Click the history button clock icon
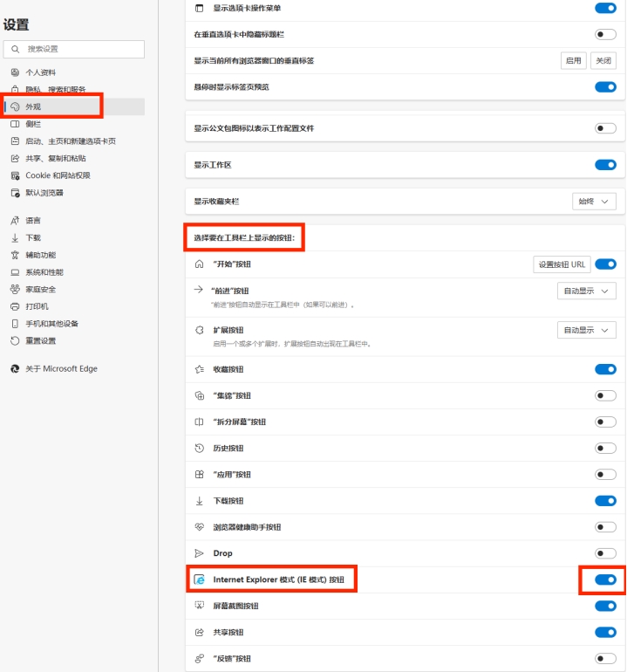 click(199, 448)
